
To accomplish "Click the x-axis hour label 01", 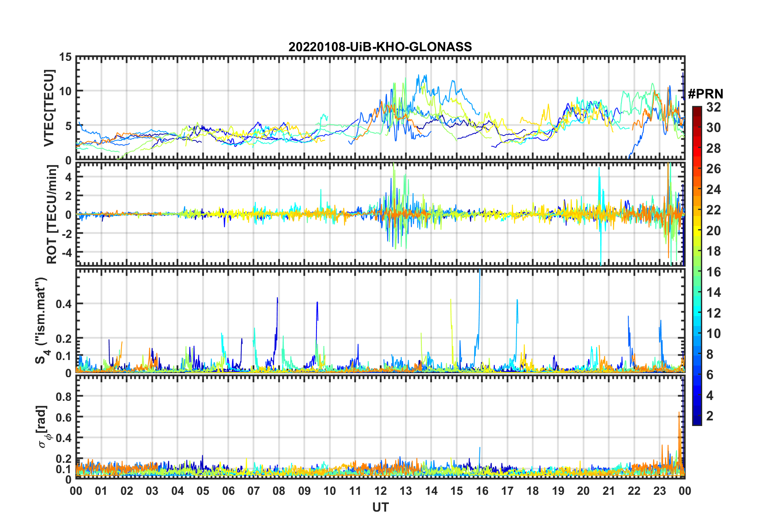I will [101, 491].
